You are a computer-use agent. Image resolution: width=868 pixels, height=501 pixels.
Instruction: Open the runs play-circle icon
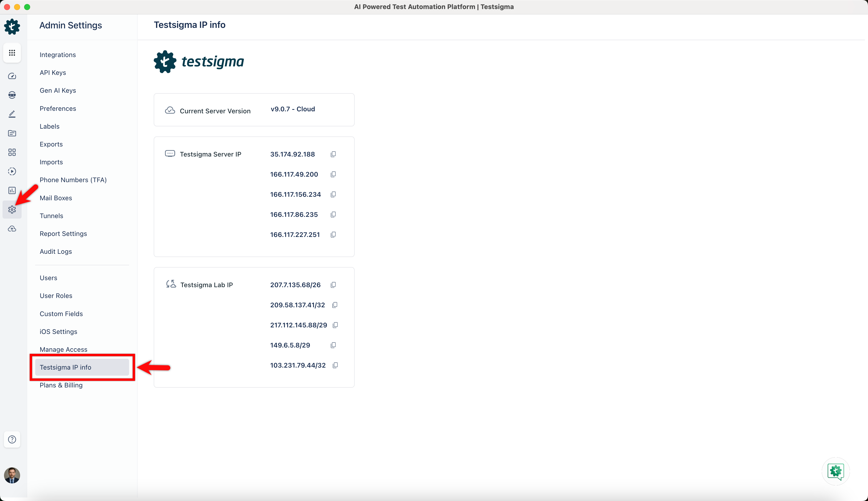[x=12, y=171]
